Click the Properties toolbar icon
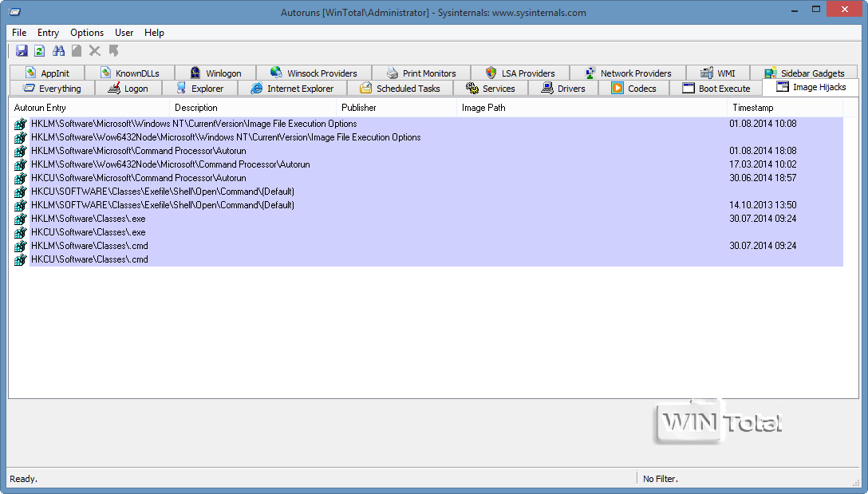868x494 pixels. 77,51
